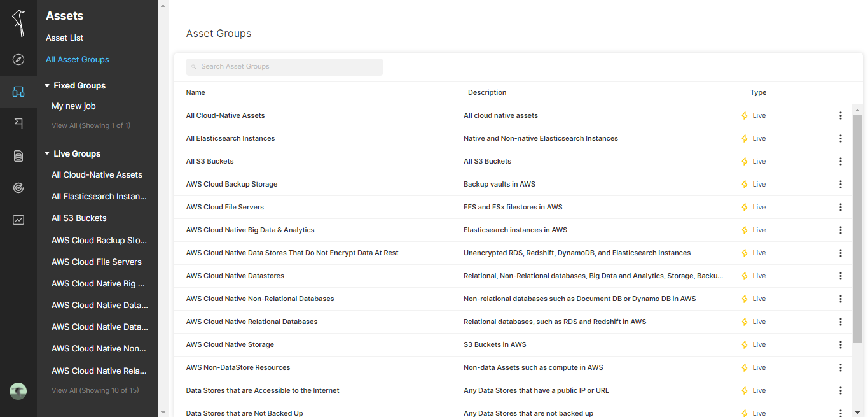
Task: Click the user avatar at bottom left
Action: [18, 392]
